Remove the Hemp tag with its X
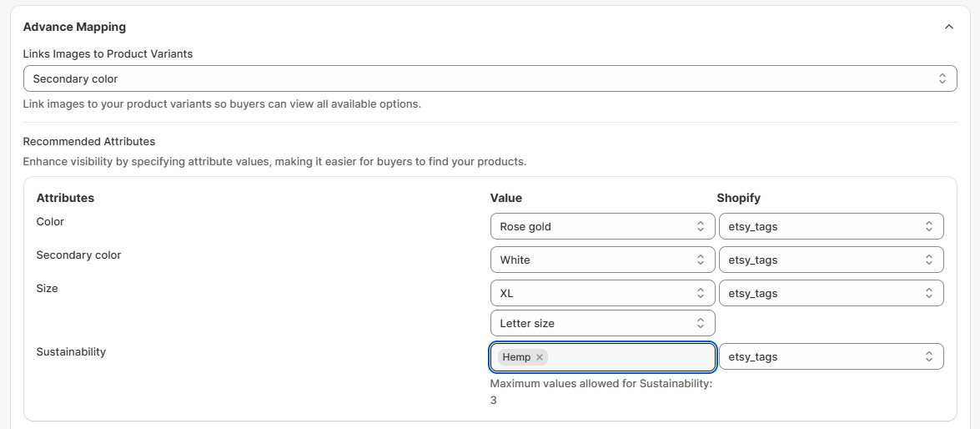The height and width of the screenshot is (429, 980). click(540, 357)
